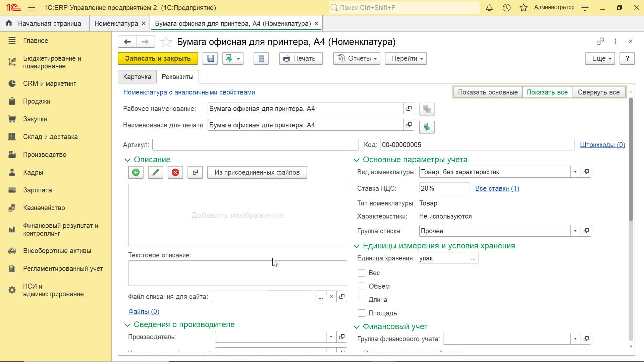
Task: Collapse Основные параметры учета section
Action: [x=357, y=160]
